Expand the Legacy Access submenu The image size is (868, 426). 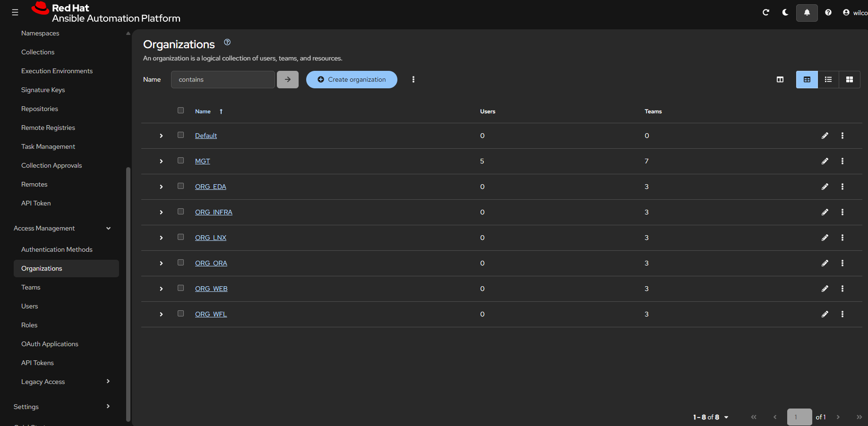[x=66, y=382]
